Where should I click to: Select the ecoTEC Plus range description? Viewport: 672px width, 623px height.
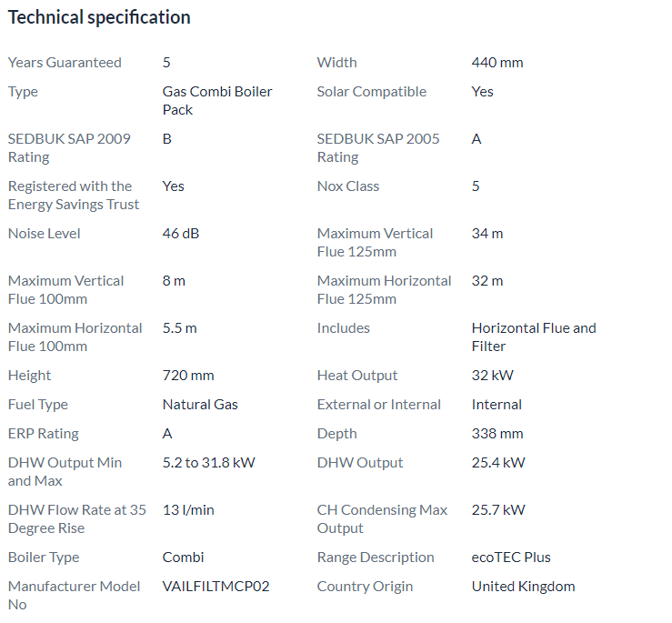click(510, 558)
